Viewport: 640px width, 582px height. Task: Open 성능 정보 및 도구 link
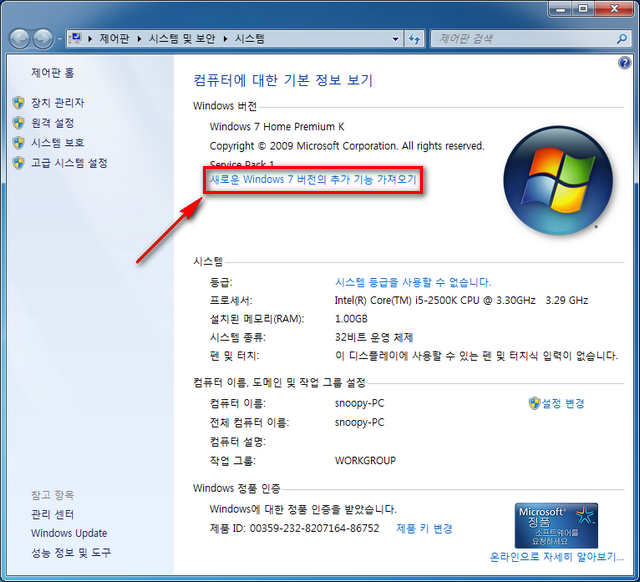tap(71, 553)
